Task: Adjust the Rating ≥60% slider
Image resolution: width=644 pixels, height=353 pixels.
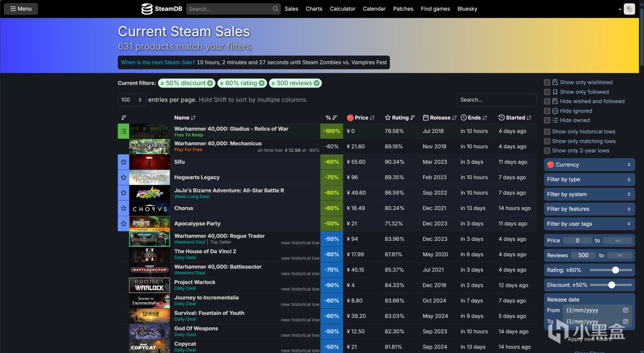Action: pyautogui.click(x=611, y=270)
